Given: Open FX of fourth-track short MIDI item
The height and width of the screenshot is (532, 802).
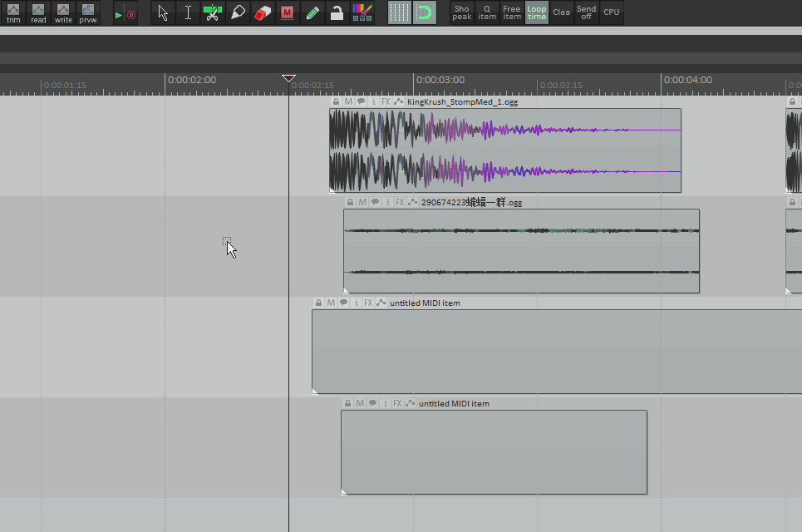Looking at the screenshot, I should click(397, 404).
